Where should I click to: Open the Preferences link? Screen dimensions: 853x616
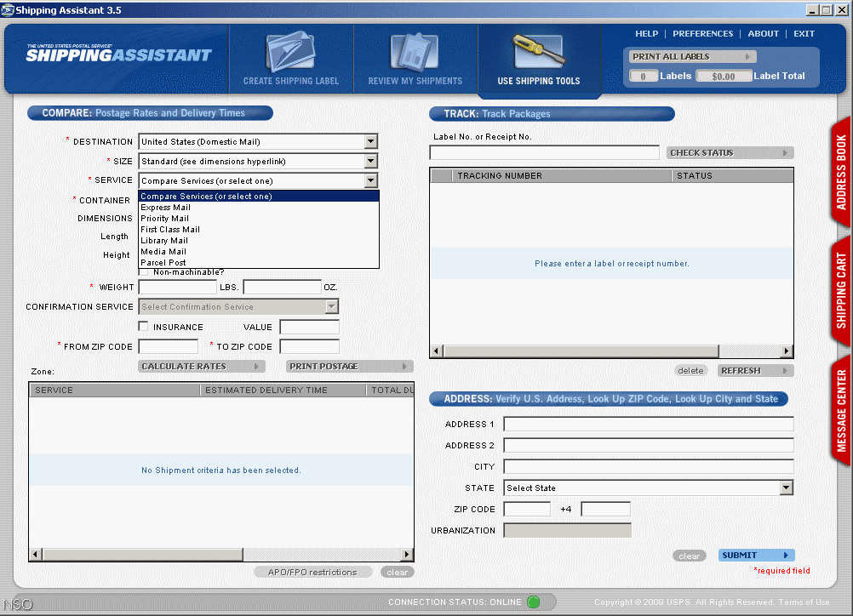point(702,34)
